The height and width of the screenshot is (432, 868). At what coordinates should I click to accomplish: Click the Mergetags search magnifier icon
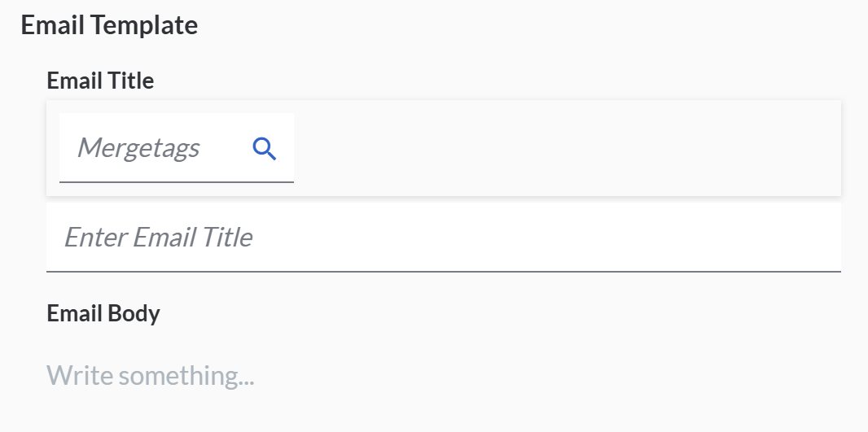(x=265, y=148)
